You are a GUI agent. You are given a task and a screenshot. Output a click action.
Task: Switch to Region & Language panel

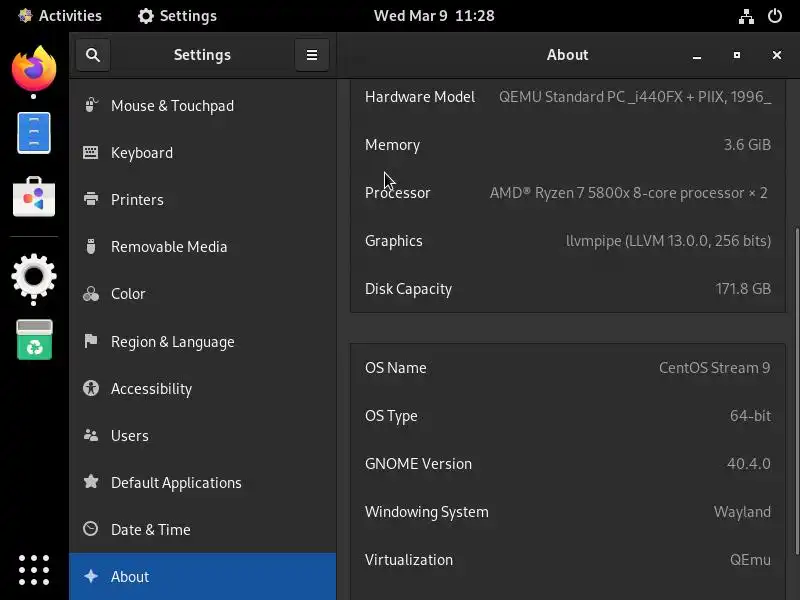172,342
